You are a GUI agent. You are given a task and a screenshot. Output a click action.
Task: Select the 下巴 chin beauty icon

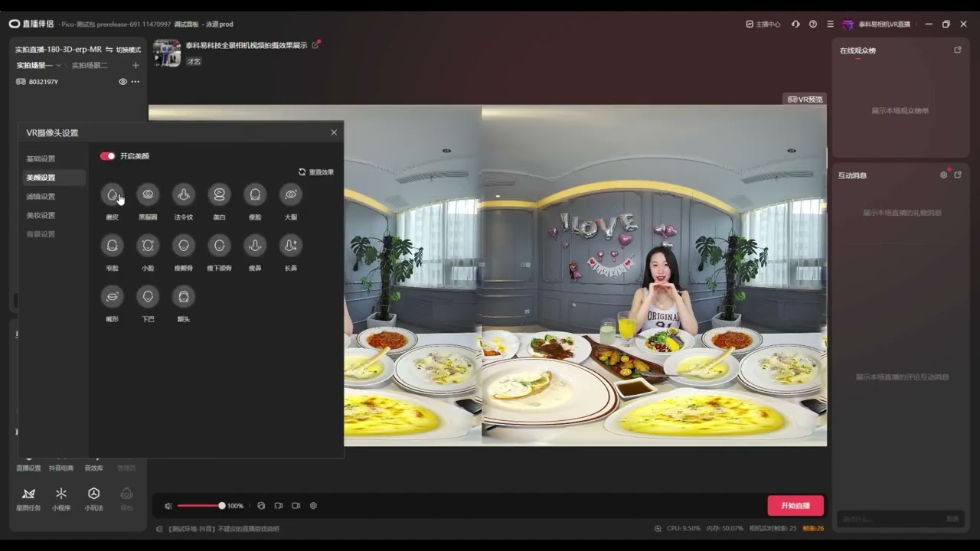(148, 296)
